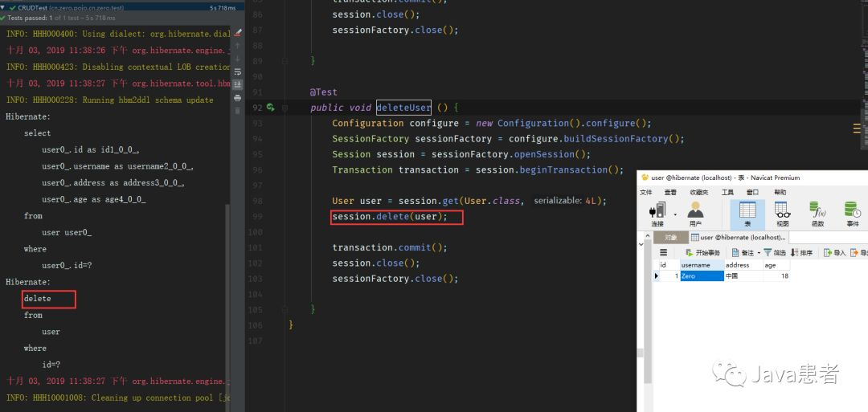Click the 'select' line in console output
This screenshot has width=868, height=412.
click(x=37, y=133)
